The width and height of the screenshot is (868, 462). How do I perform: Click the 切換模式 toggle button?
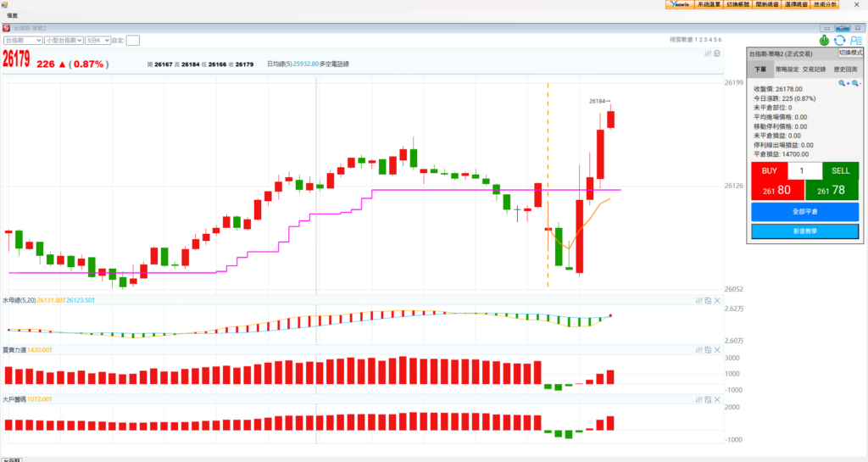851,53
